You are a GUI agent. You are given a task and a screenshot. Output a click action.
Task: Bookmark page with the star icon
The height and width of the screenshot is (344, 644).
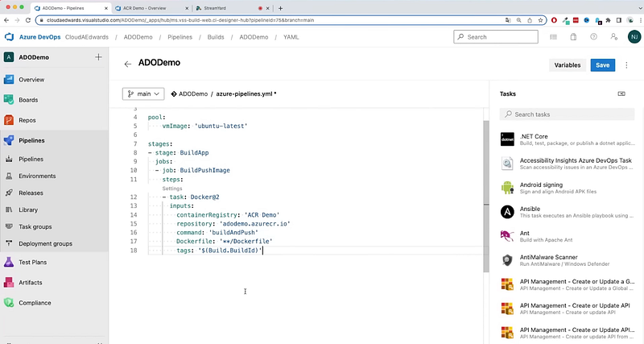click(540, 20)
